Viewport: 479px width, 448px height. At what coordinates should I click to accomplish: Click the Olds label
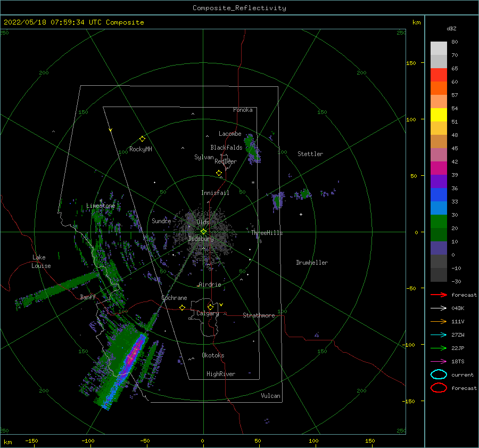pyautogui.click(x=203, y=222)
